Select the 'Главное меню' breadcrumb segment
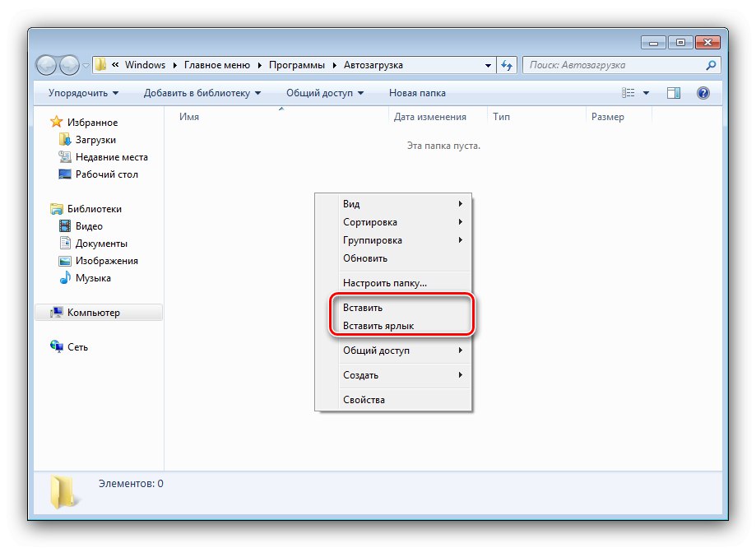 click(217, 65)
